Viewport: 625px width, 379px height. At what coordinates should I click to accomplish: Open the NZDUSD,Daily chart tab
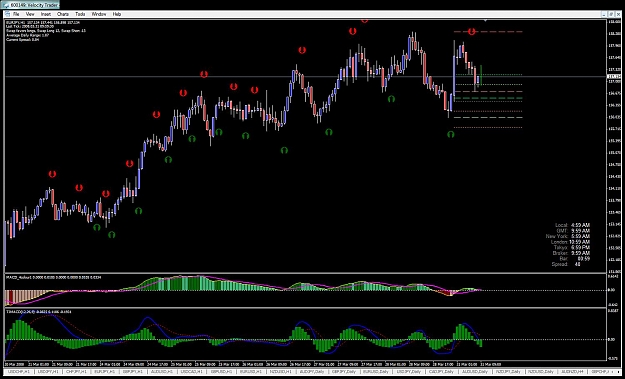(x=542, y=371)
